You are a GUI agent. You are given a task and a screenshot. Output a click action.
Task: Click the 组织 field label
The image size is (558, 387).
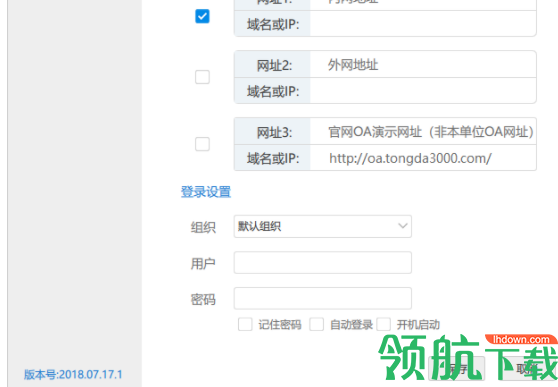[203, 227]
